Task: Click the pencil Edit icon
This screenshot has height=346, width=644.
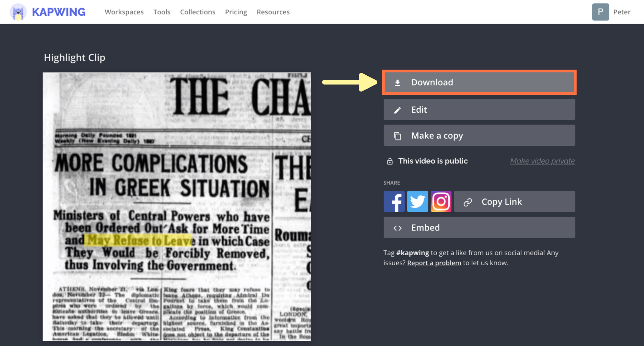Action: pyautogui.click(x=397, y=110)
